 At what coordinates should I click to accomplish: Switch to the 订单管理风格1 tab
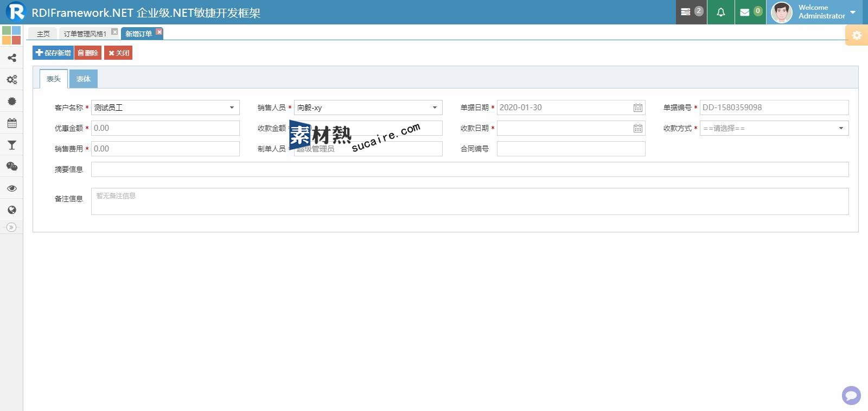pos(85,34)
